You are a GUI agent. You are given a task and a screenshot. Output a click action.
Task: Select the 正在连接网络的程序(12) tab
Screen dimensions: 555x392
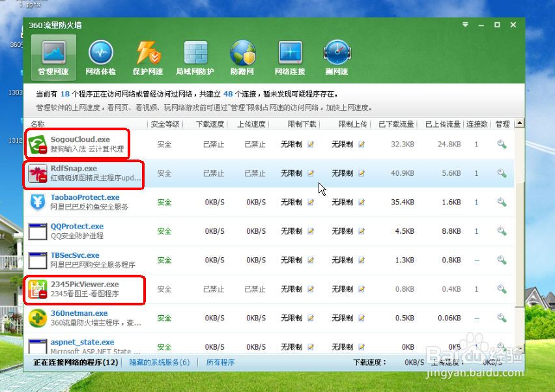[x=76, y=362]
